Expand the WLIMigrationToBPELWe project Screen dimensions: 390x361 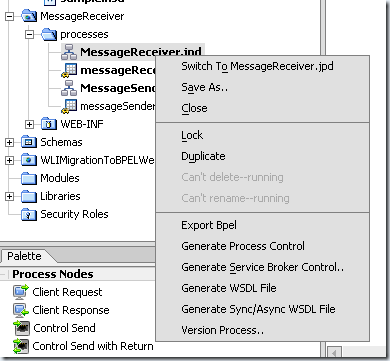[10, 160]
